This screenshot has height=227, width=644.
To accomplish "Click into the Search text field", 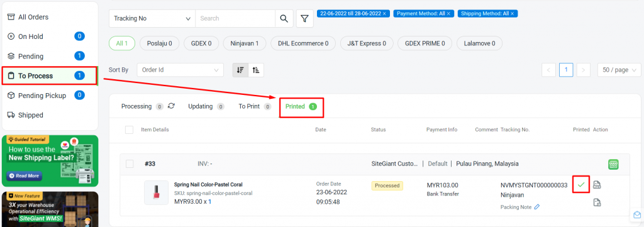I will click(x=235, y=18).
